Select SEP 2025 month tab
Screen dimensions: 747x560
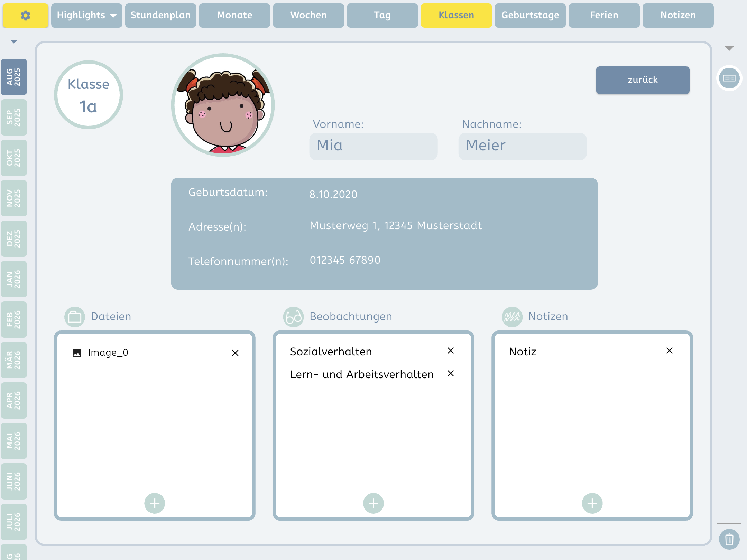[14, 117]
